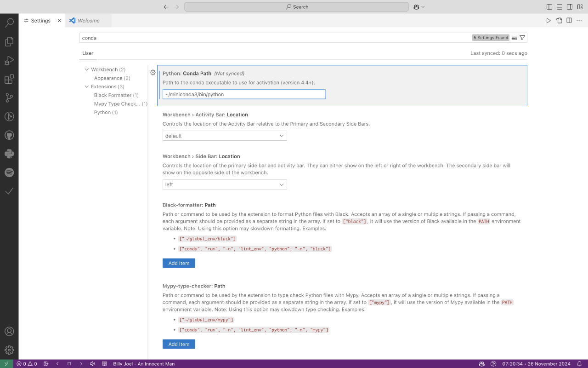Click Add Item under Black-formatter Path
Screen dimensions: 588x368
coord(178,263)
